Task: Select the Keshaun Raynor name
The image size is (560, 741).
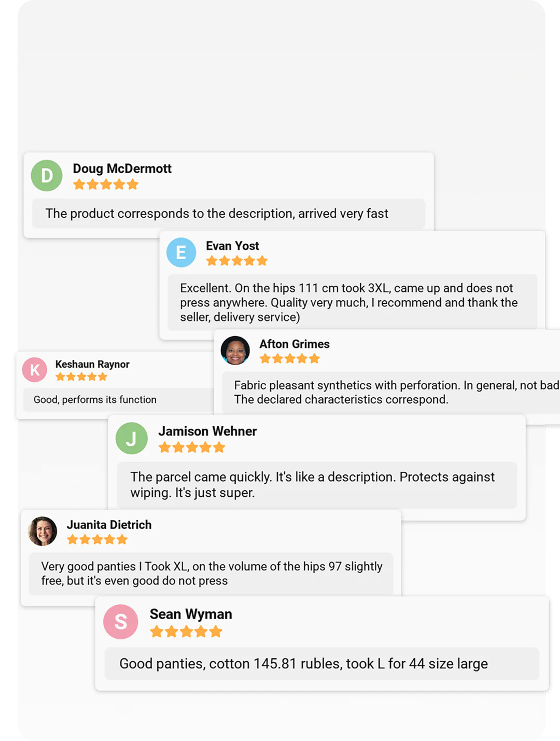Action: (92, 364)
